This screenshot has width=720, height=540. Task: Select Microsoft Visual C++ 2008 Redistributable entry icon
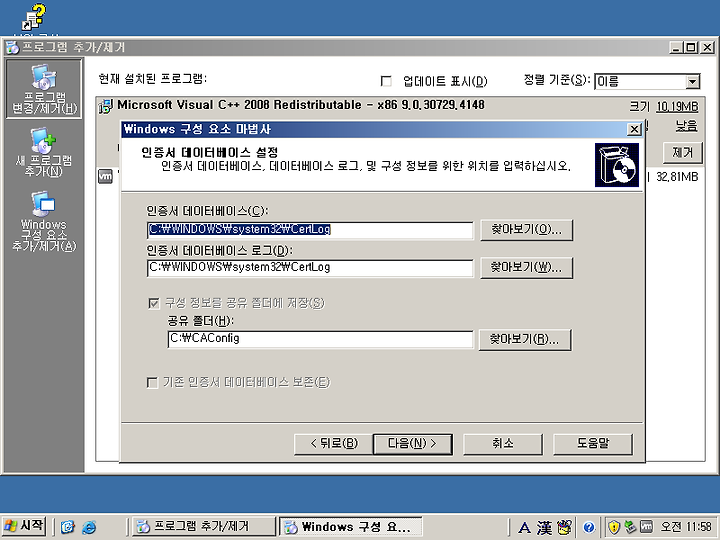[105, 106]
